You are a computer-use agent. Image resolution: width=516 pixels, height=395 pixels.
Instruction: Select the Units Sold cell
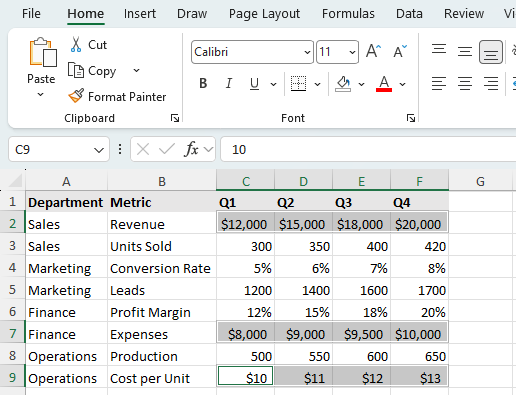coord(162,246)
